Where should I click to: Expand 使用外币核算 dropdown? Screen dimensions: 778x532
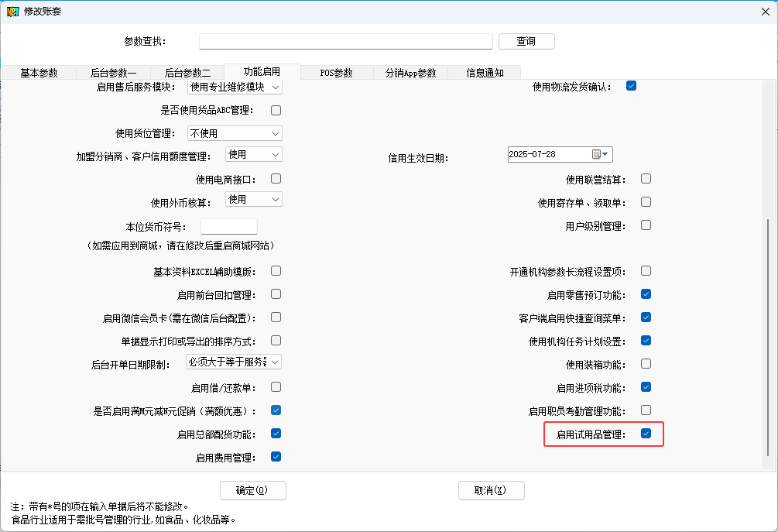click(254, 200)
